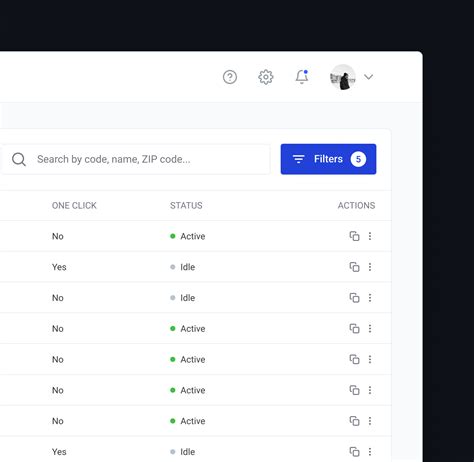Open the help question mark icon

click(x=230, y=77)
